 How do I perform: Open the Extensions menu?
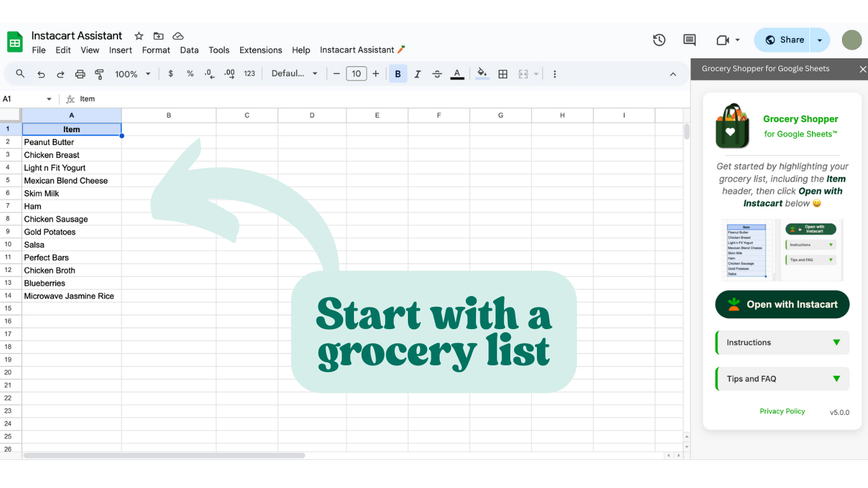(x=261, y=50)
